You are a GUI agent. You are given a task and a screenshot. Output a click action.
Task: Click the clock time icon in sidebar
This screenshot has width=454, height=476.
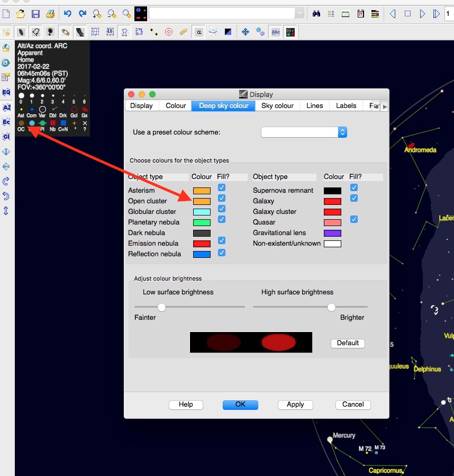click(x=6, y=63)
